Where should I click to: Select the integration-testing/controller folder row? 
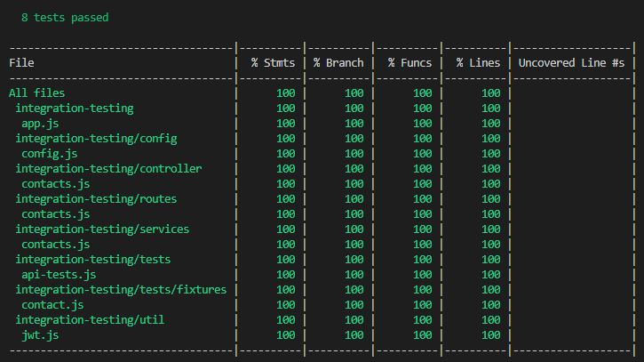coord(108,168)
